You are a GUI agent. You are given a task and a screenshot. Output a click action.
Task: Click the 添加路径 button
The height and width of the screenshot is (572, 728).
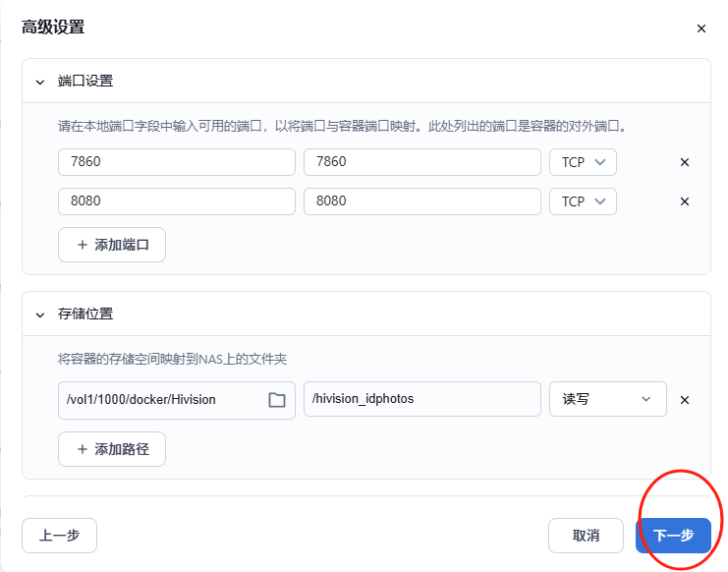click(x=112, y=449)
